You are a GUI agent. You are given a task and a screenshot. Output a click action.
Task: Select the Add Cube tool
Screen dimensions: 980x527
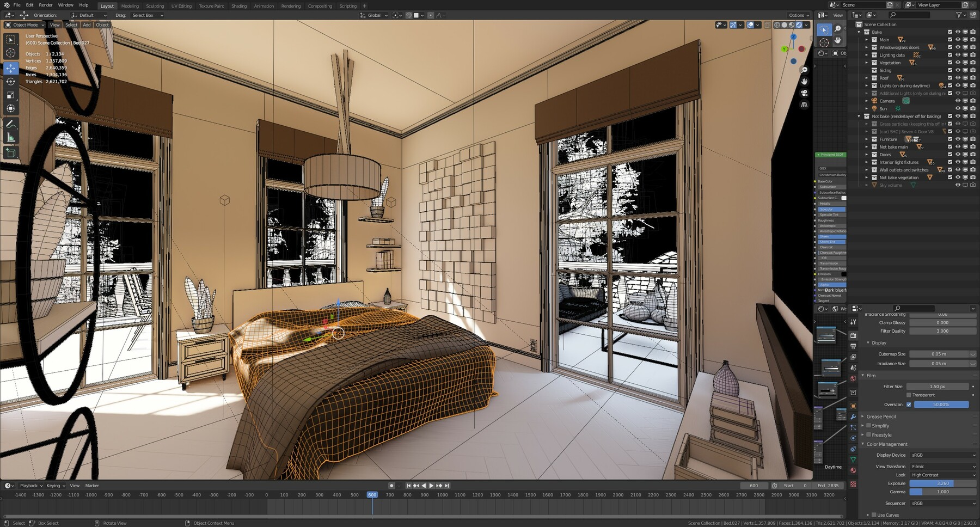(10, 153)
